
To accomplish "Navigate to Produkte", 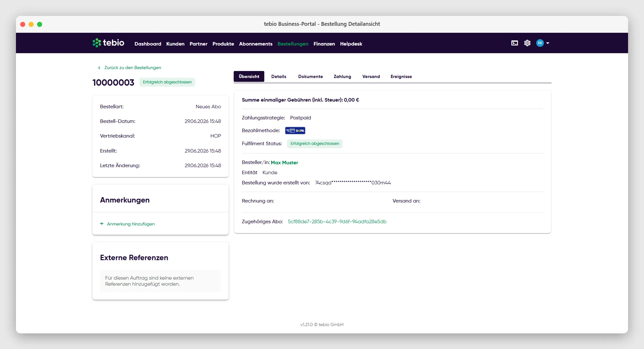I will pos(223,44).
